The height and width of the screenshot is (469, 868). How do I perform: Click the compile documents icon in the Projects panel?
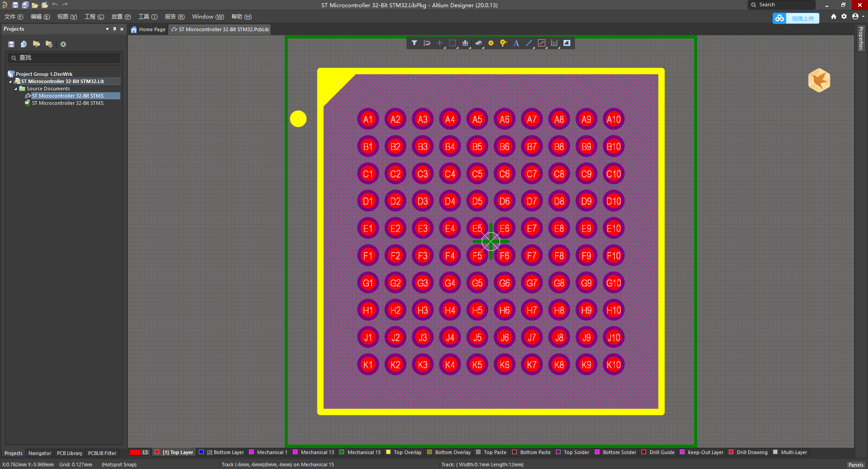point(24,44)
